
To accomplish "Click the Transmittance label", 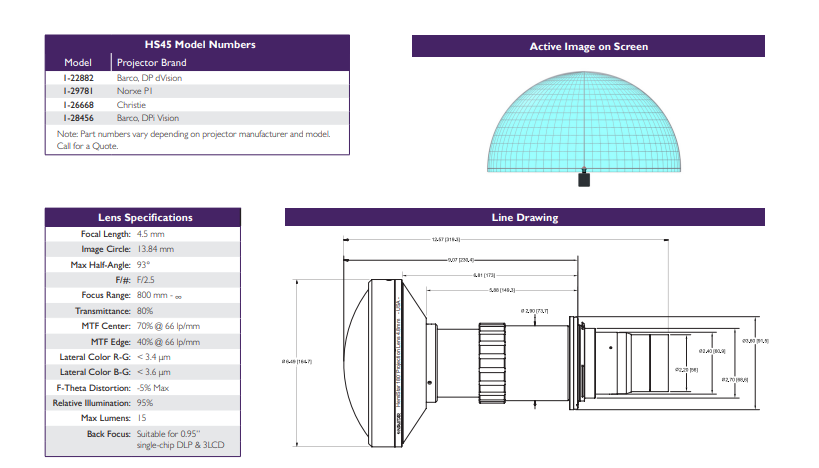I will pyautogui.click(x=102, y=311).
